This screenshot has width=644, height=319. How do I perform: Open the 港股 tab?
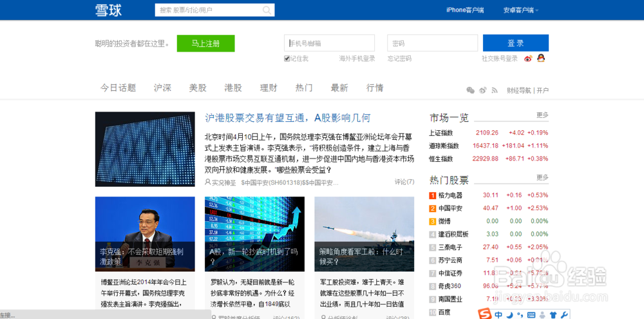(x=233, y=88)
